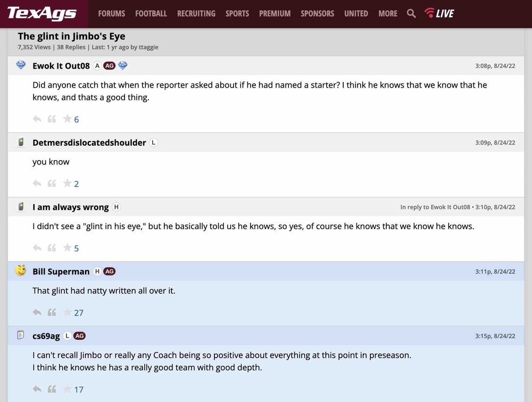
Task: Quote Bill Superman's natty post
Action: point(52,313)
